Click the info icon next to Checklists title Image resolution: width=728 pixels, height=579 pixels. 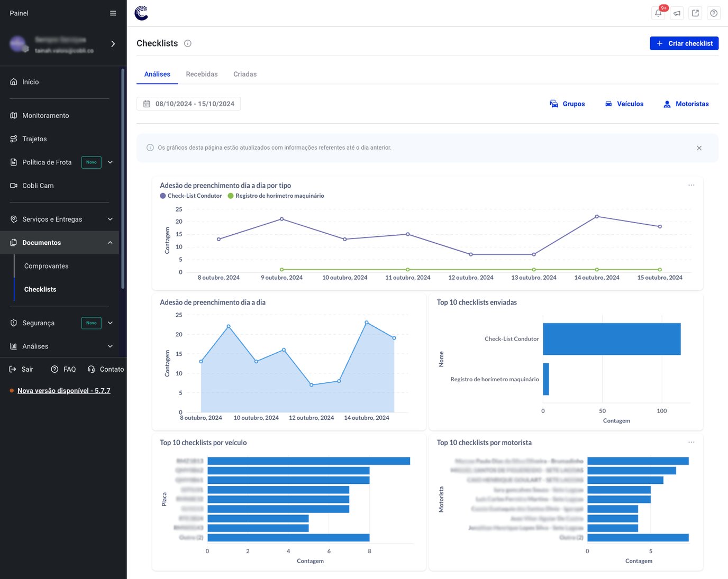tap(188, 43)
